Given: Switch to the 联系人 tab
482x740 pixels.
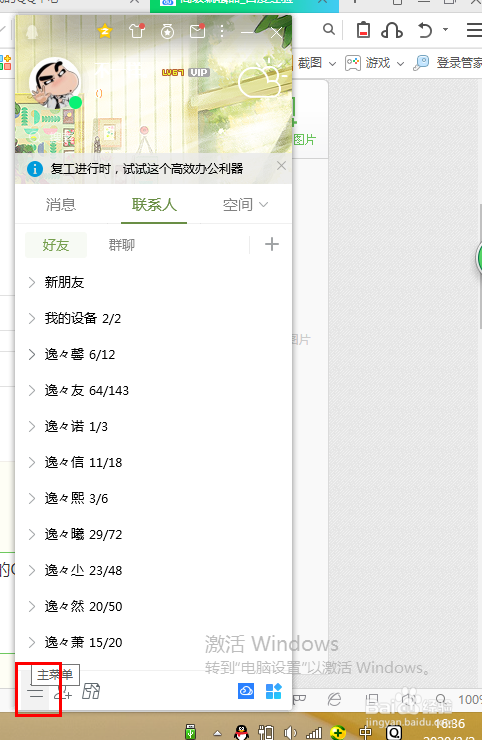Looking at the screenshot, I should point(154,205).
